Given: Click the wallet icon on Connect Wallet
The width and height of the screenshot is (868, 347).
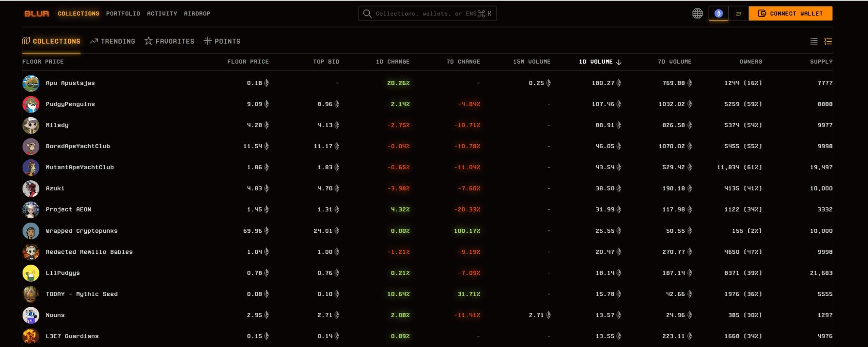Looking at the screenshot, I should click(762, 14).
